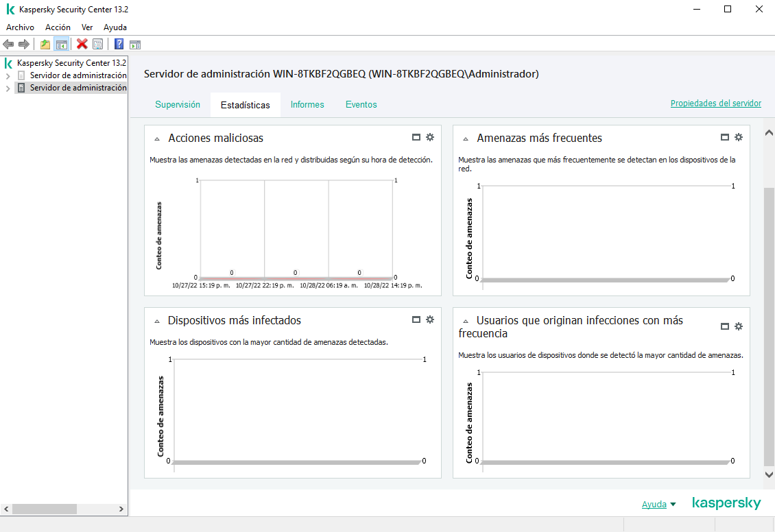This screenshot has width=775, height=532.
Task: Click the 10/28/22 06:19 a. m. axis label
Action: pos(329,285)
